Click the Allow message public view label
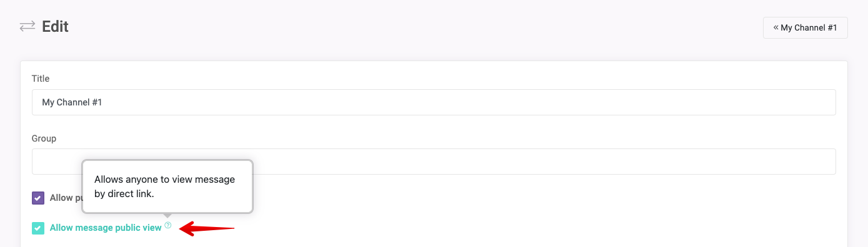The image size is (868, 247). coord(106,228)
